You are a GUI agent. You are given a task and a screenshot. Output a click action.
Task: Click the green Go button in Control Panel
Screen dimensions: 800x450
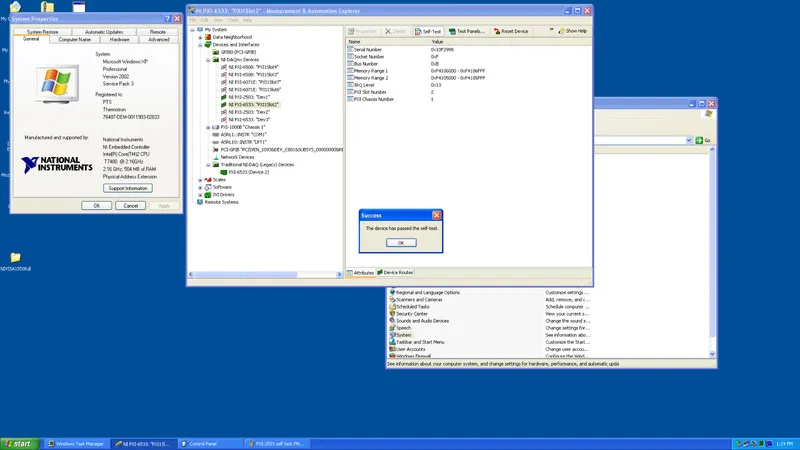(x=703, y=140)
